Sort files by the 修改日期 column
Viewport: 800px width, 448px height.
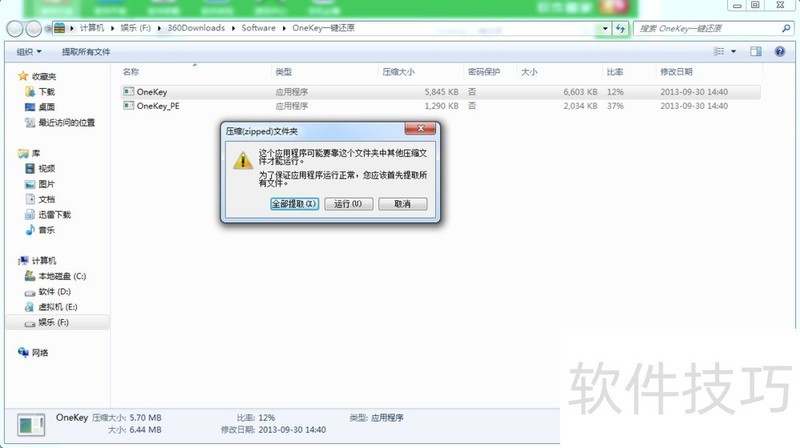pos(676,72)
